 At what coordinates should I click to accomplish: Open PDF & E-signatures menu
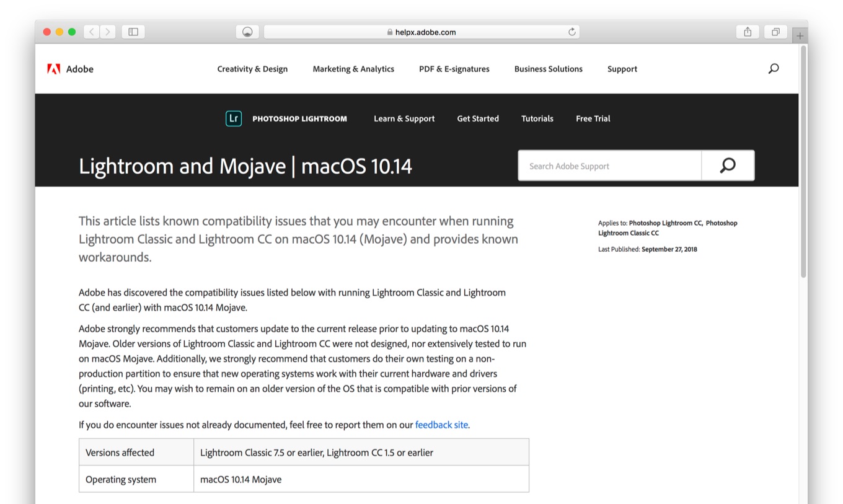click(454, 69)
